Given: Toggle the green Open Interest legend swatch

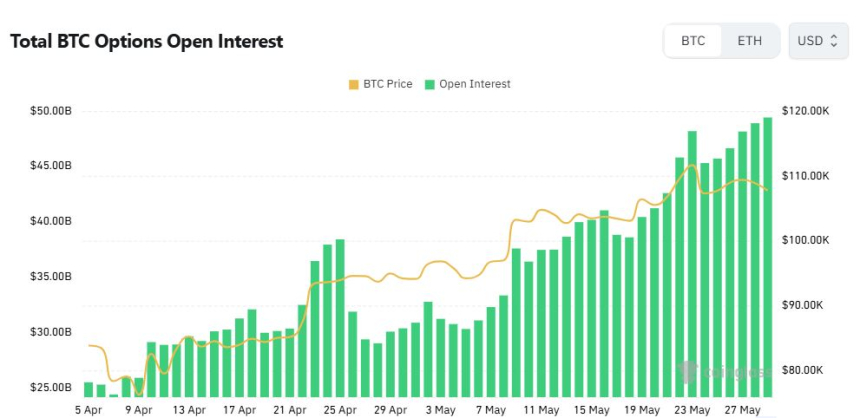Looking at the screenshot, I should [429, 84].
